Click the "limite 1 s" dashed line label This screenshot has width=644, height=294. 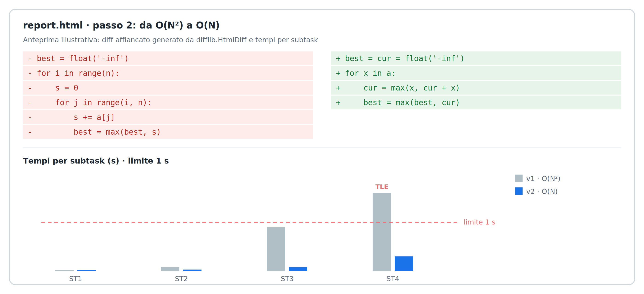click(479, 222)
